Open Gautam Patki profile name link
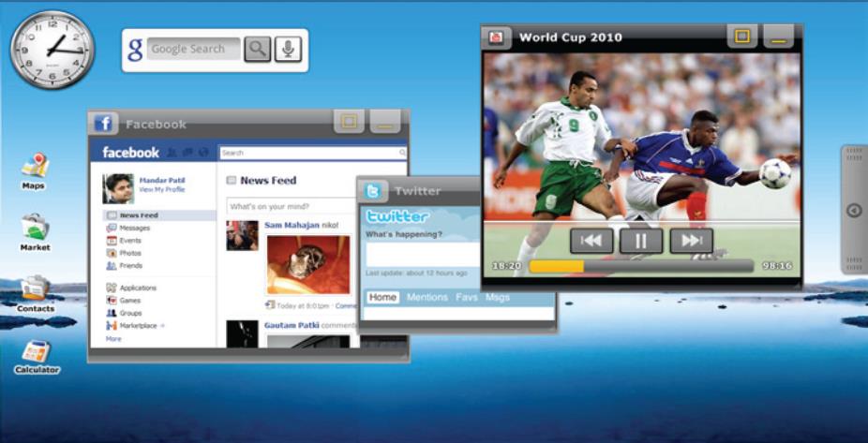Viewport: 868px width, 443px height. pos(292,325)
